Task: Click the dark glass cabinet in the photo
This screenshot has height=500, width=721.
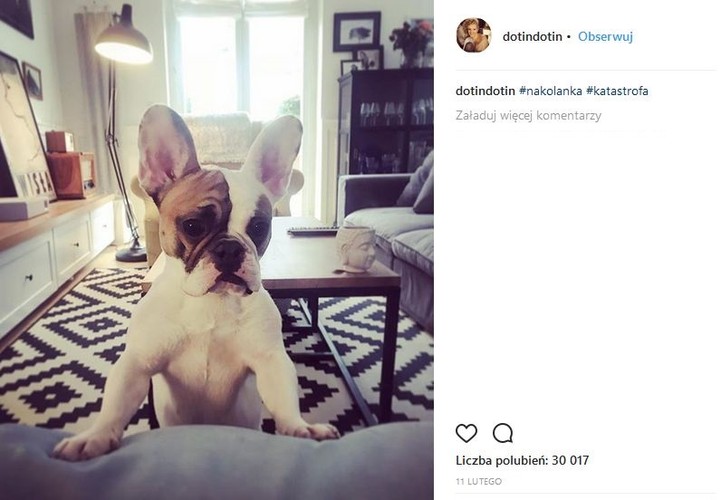Action: [x=385, y=122]
